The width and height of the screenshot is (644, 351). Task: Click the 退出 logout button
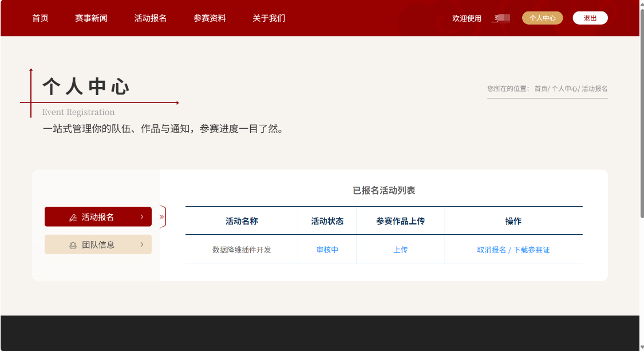pyautogui.click(x=590, y=18)
